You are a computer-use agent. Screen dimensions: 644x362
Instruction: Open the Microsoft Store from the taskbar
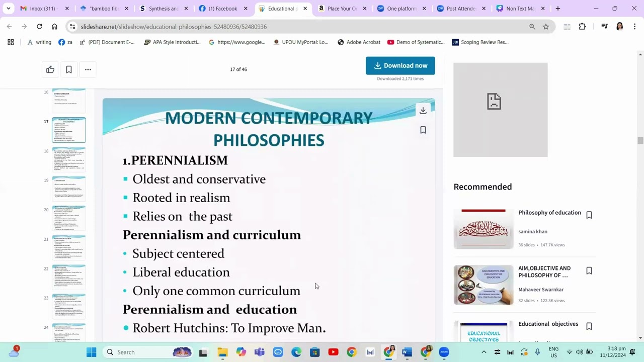315,352
